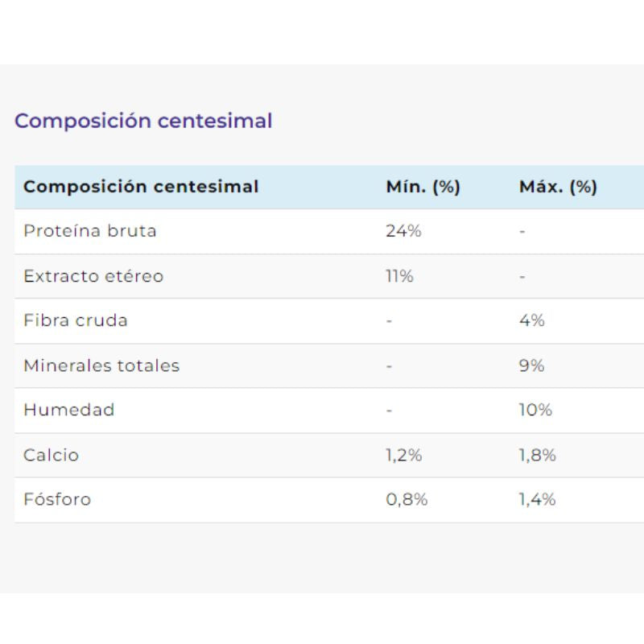
Task: Click the 4% Fibra cruda maximum
Action: [532, 320]
